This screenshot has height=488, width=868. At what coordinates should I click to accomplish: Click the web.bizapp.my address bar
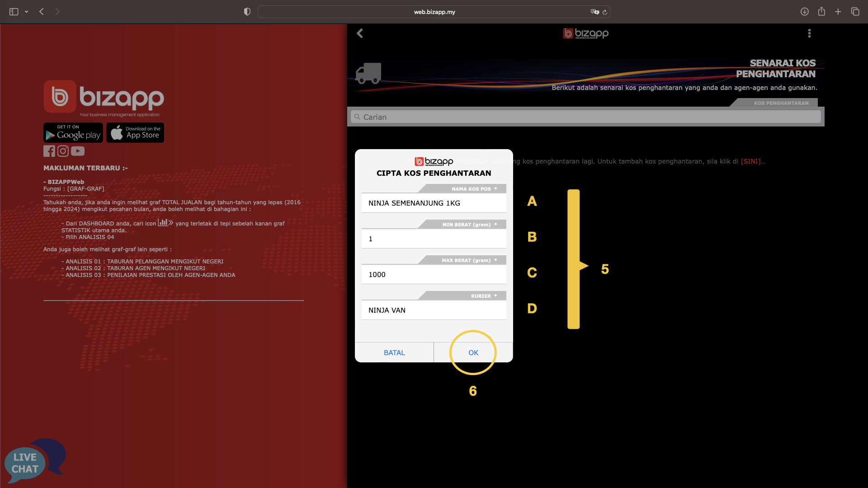coord(434,12)
